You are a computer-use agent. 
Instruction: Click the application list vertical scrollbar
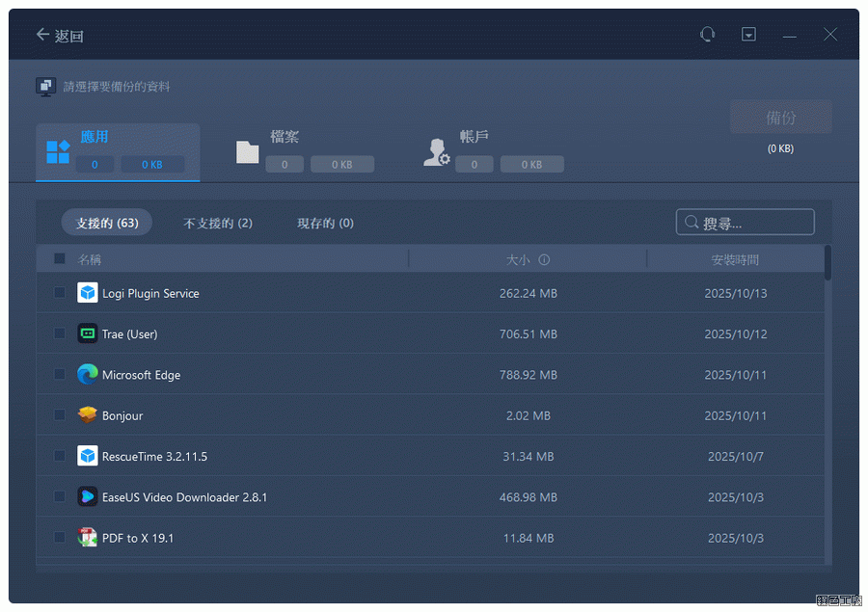pyautogui.click(x=828, y=263)
